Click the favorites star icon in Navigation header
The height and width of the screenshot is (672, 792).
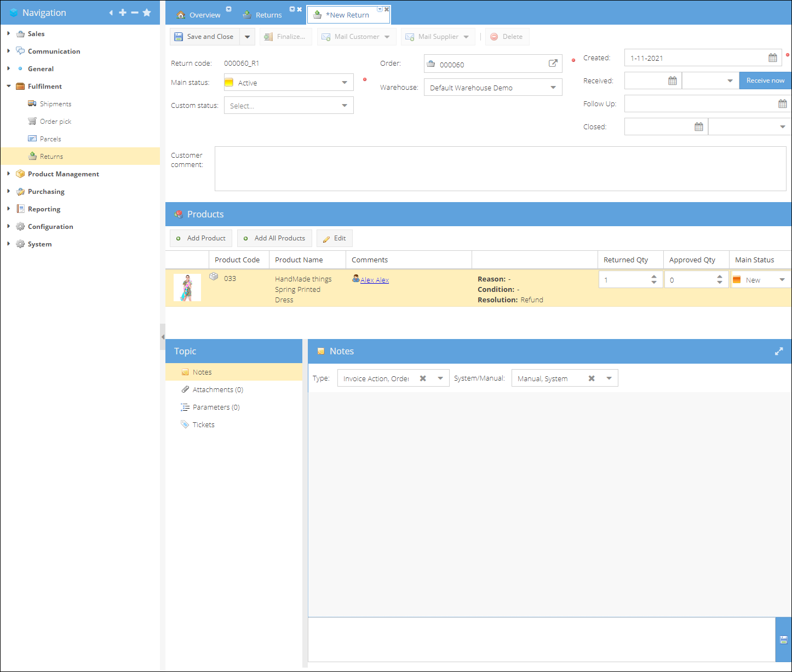tap(147, 13)
